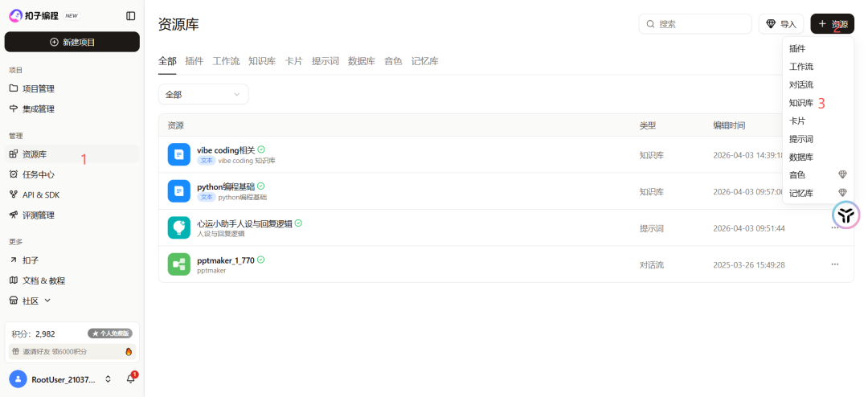Image resolution: width=868 pixels, height=397 pixels.
Task: Switch to the 记忆库 tab
Action: (424, 61)
